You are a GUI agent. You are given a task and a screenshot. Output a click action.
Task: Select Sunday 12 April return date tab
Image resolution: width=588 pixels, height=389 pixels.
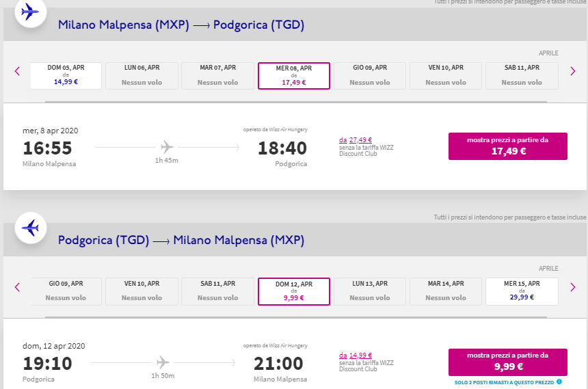coord(294,291)
